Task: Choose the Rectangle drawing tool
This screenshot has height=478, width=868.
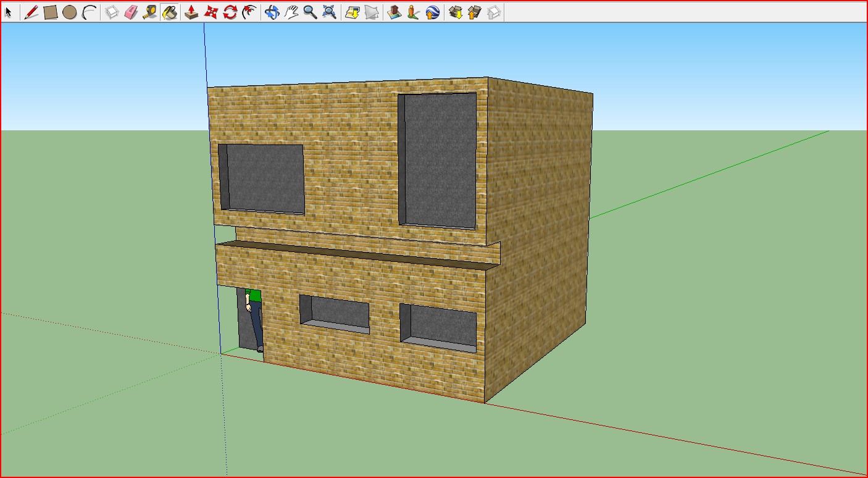Action: 51,12
